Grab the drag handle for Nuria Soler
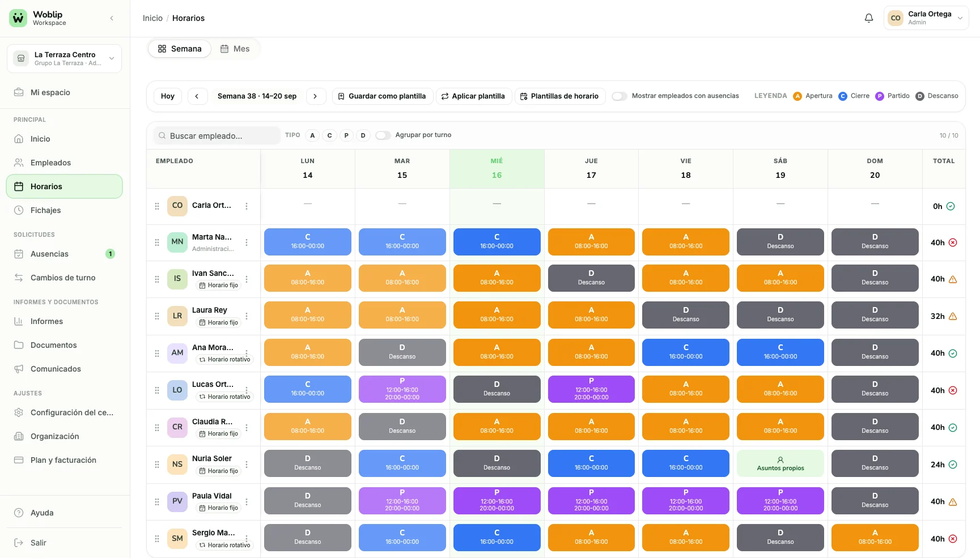 click(x=157, y=465)
